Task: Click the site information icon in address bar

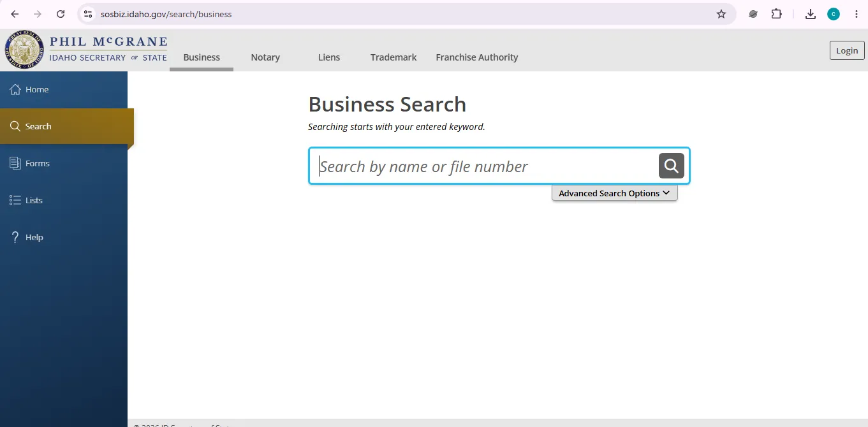Action: click(88, 14)
